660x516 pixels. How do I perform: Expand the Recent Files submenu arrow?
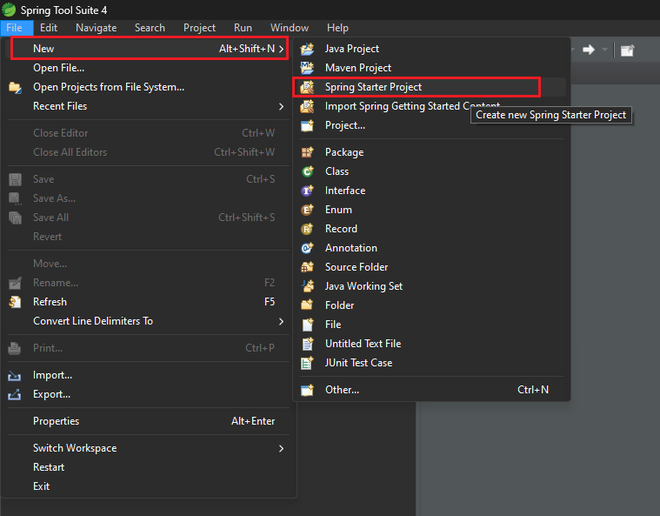point(281,106)
